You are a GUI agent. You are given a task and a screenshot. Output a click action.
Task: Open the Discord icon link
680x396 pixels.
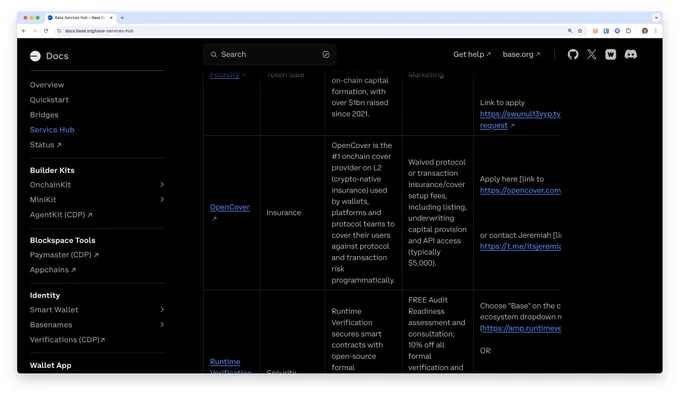pyautogui.click(x=631, y=54)
